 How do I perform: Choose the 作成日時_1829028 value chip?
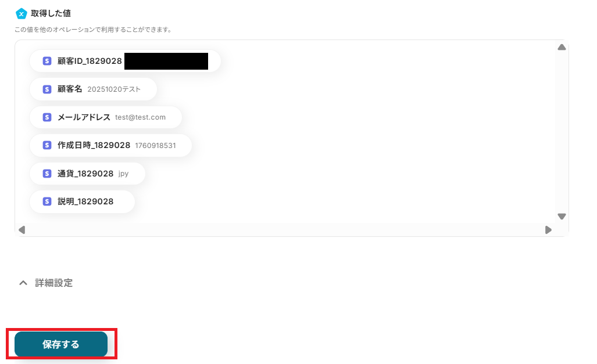(111, 145)
